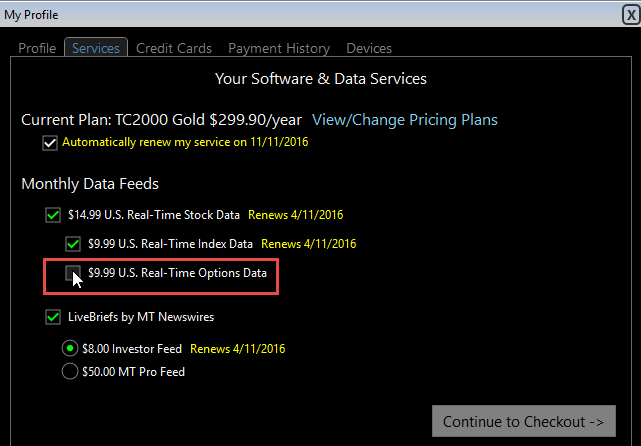Click renewal date beside Investor Feed
The image size is (641, 446).
(238, 349)
